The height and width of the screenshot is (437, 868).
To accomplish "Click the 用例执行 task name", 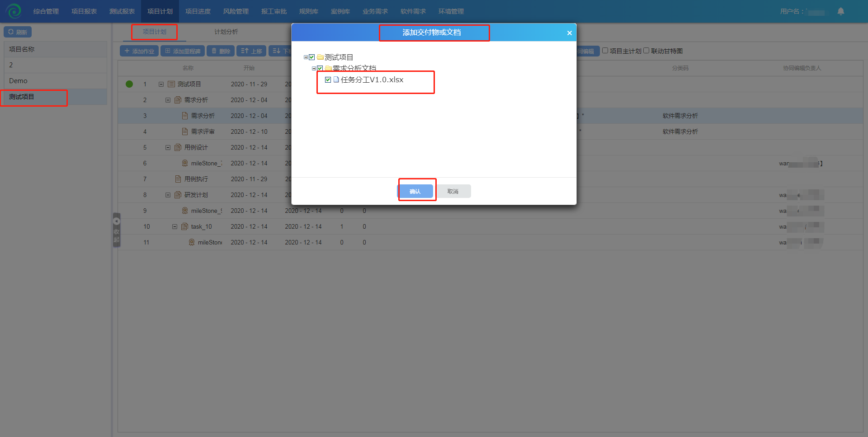I will pos(196,179).
